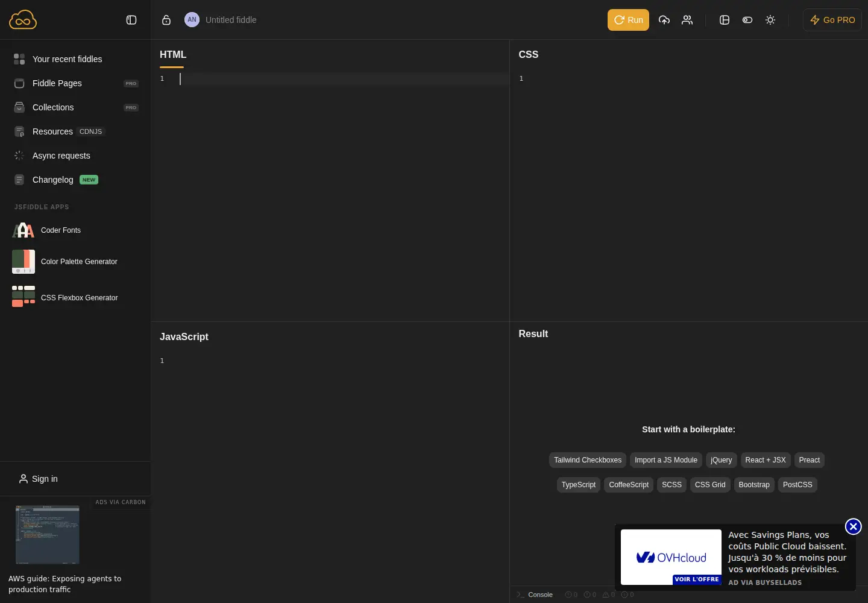This screenshot has height=603, width=868.
Task: Edit the Untitled fiddle title
Action: 231,20
